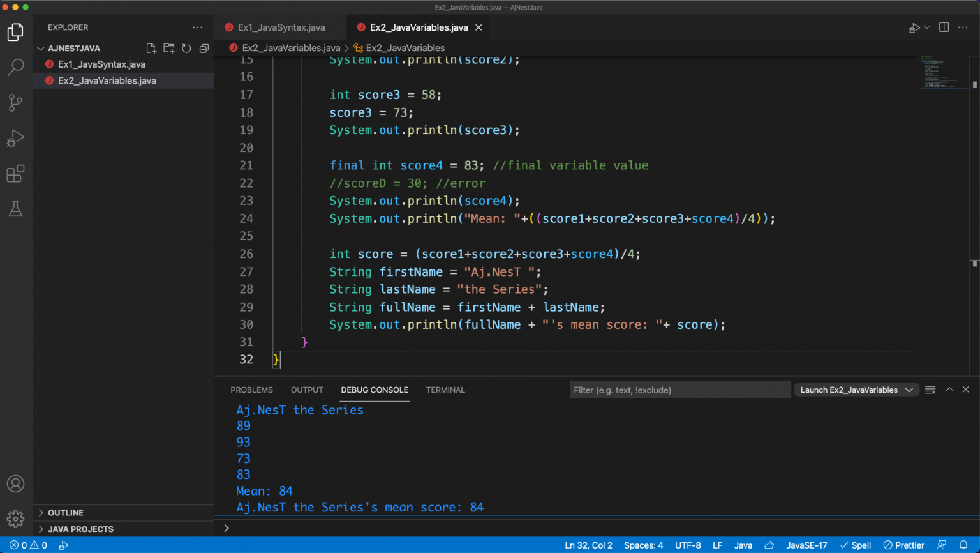This screenshot has height=553, width=980.
Task: Click the Prettier status bar button
Action: coord(903,545)
